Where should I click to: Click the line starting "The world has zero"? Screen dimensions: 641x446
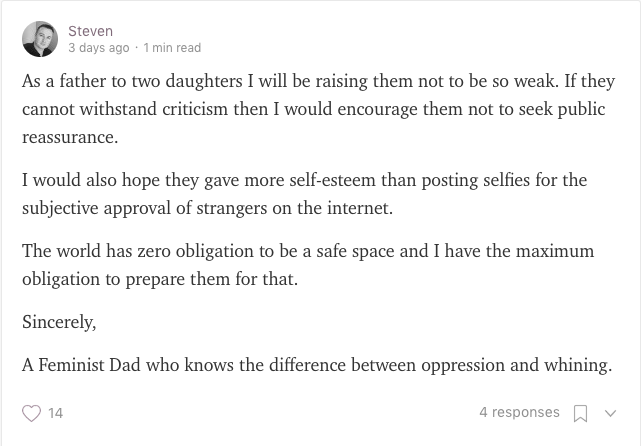point(308,250)
